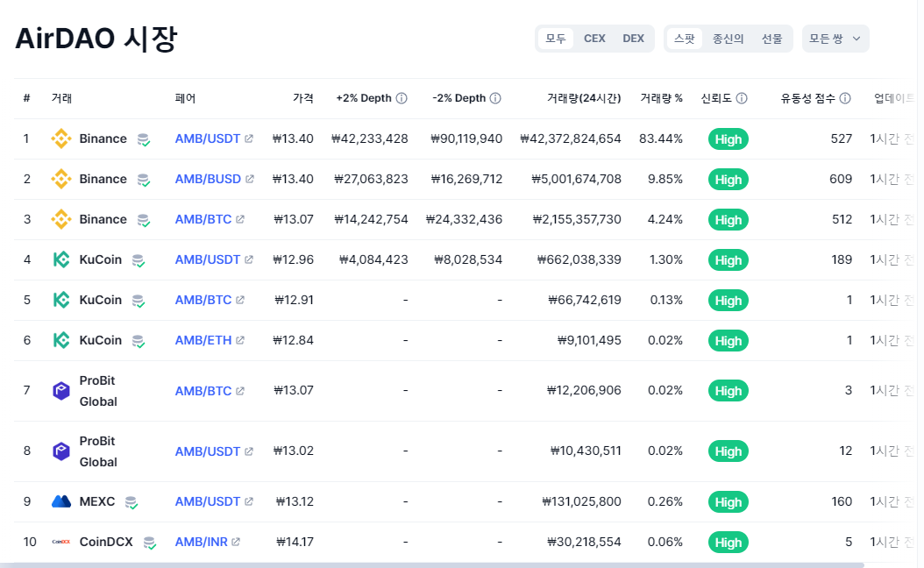The image size is (924, 568).
Task: Click external link icon on Binance AMB/USDT
Action: coord(249,138)
